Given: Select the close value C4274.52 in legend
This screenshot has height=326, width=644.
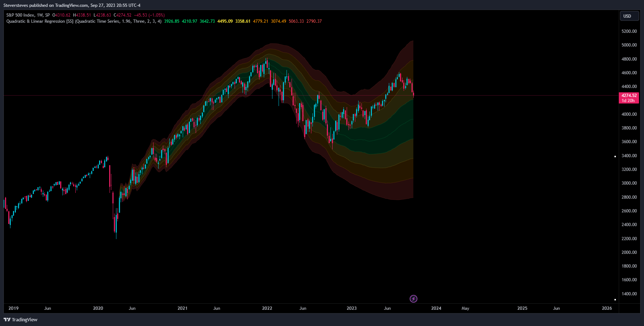Looking at the screenshot, I should pyautogui.click(x=123, y=15).
